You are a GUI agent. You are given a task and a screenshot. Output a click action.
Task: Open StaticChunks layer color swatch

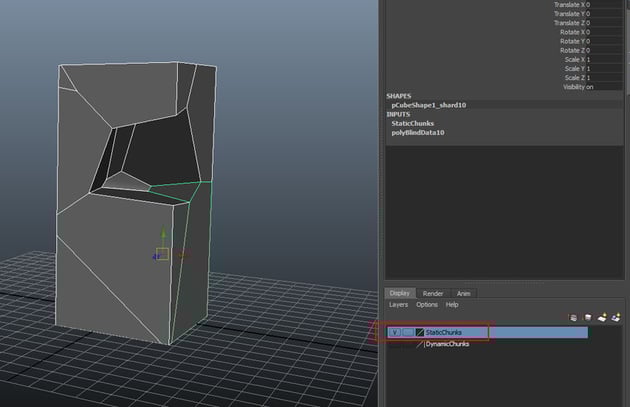[x=420, y=332]
